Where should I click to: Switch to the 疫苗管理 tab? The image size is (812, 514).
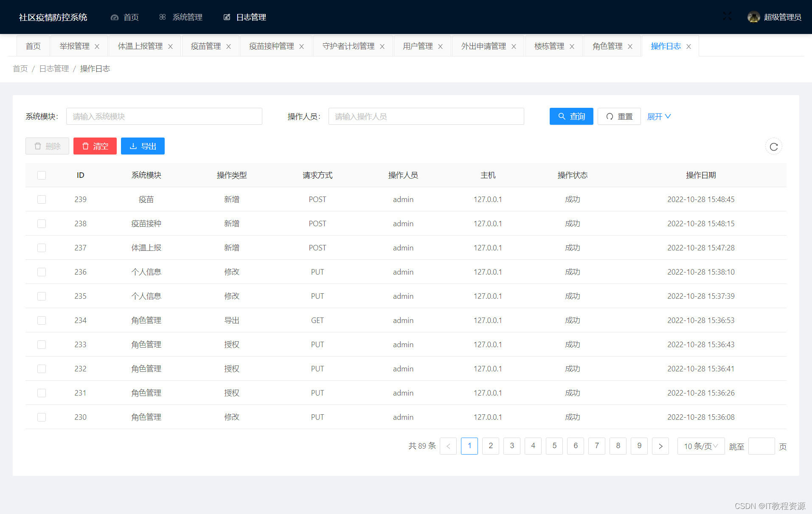pyautogui.click(x=206, y=46)
